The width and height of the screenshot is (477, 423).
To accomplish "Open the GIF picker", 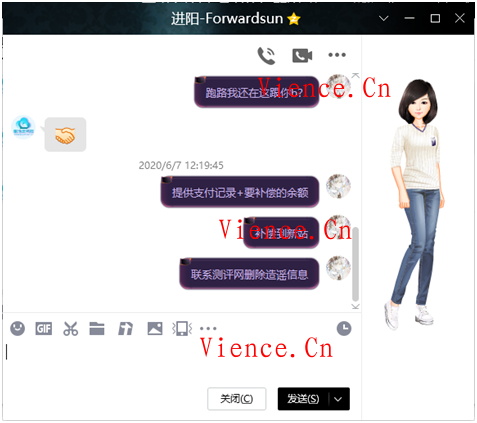I will pos(44,329).
